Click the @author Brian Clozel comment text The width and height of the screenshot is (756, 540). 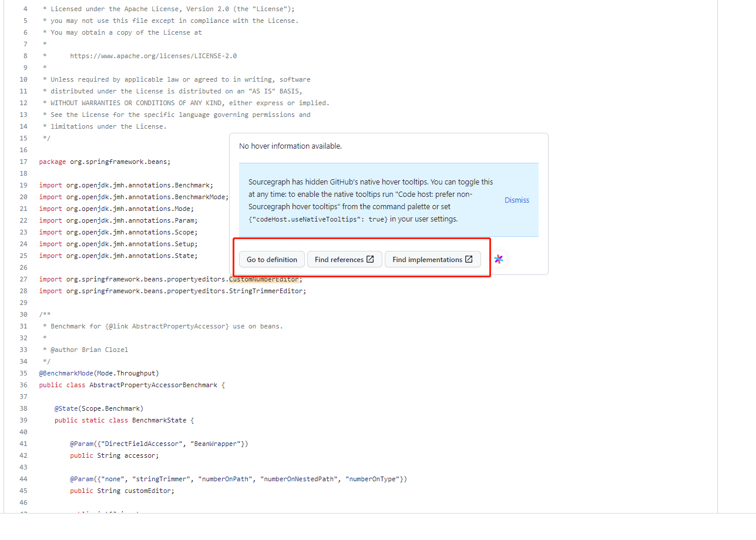click(89, 350)
